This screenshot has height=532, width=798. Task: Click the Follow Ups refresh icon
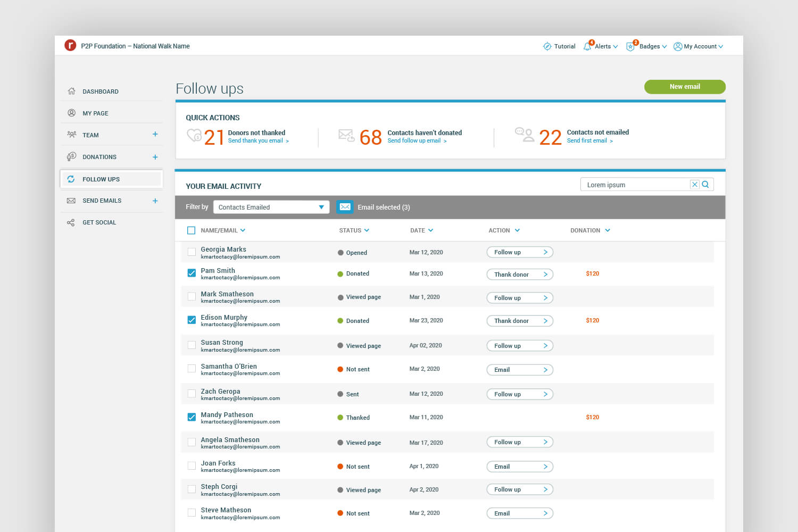pyautogui.click(x=71, y=179)
